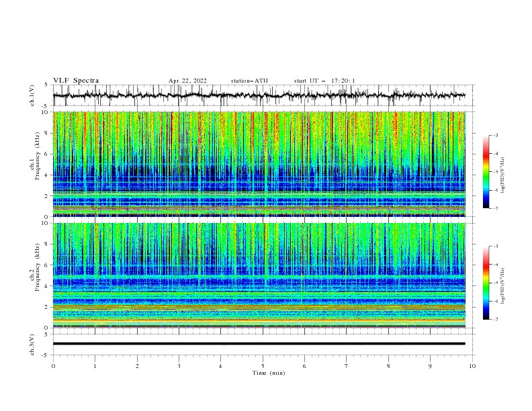Click the upper colorbar "-7" tick value
Viewport: 532px width, 411px height.
coord(496,208)
